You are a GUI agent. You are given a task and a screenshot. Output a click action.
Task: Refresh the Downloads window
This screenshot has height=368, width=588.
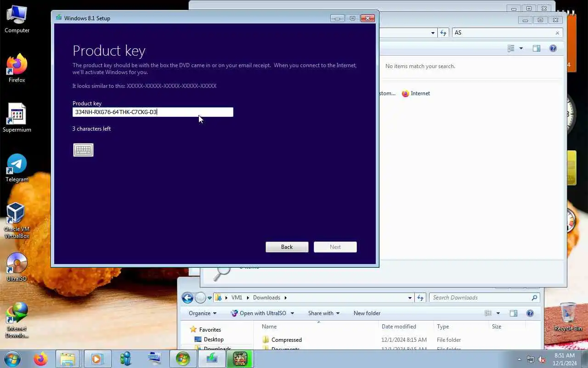tap(420, 298)
